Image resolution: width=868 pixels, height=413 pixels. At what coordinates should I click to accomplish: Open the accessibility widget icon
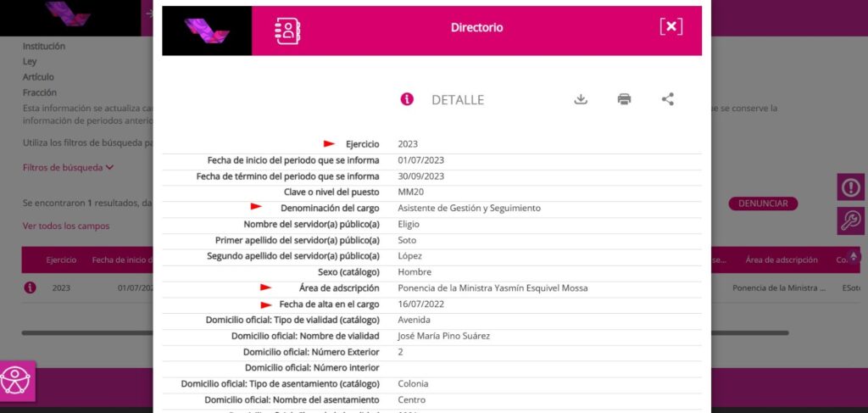[18, 379]
